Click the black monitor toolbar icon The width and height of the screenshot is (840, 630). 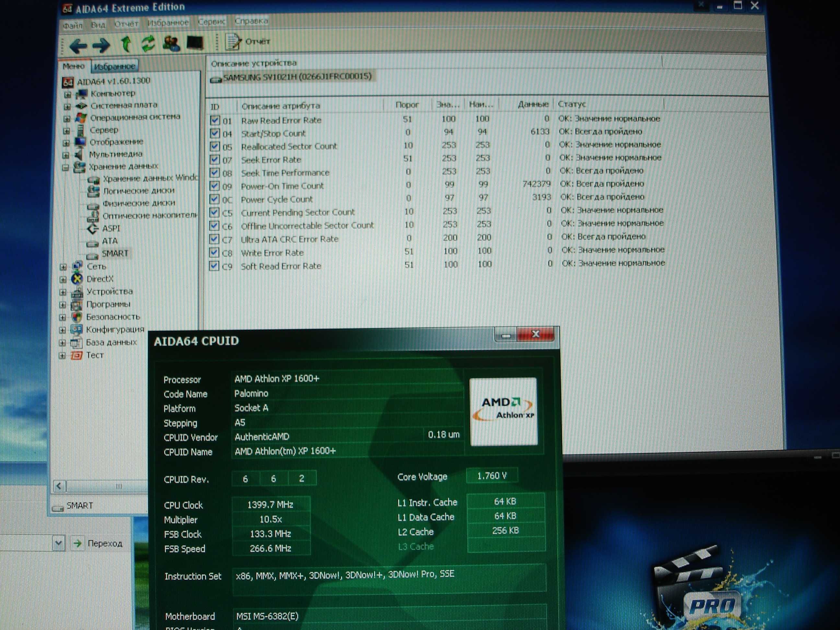tap(195, 43)
